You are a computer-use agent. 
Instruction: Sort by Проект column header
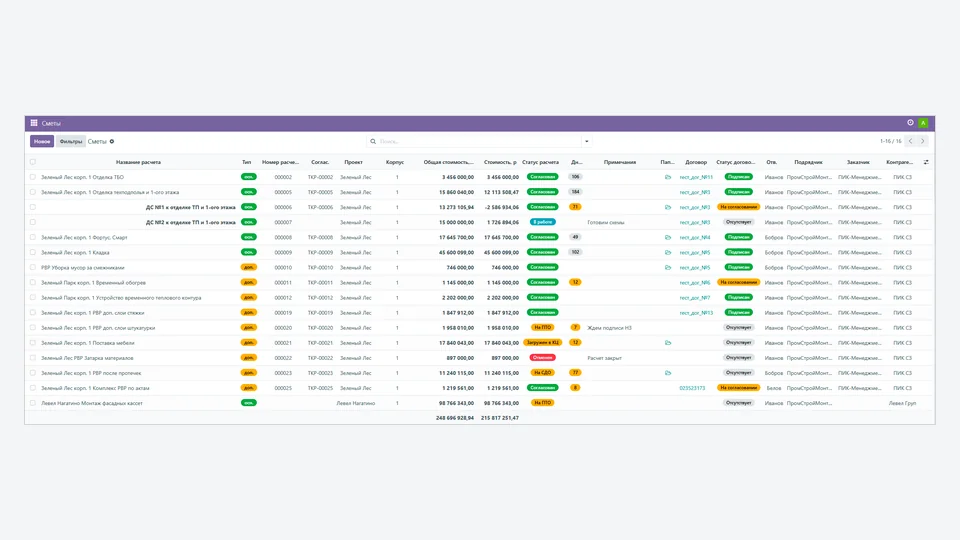[353, 162]
